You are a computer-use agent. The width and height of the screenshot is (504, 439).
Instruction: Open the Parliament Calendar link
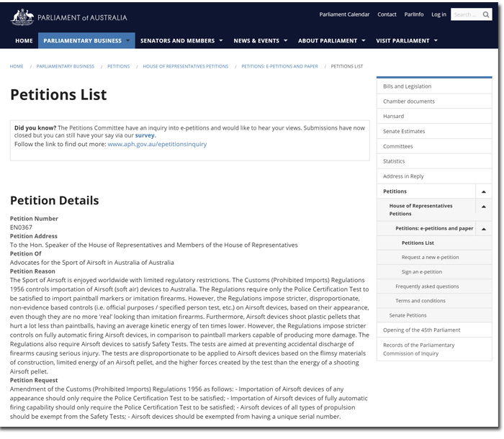point(344,14)
